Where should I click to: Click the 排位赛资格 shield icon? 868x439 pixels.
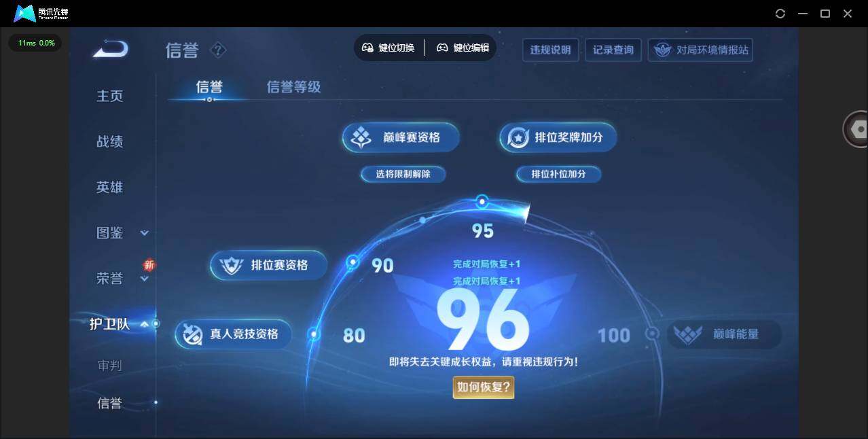tap(231, 266)
